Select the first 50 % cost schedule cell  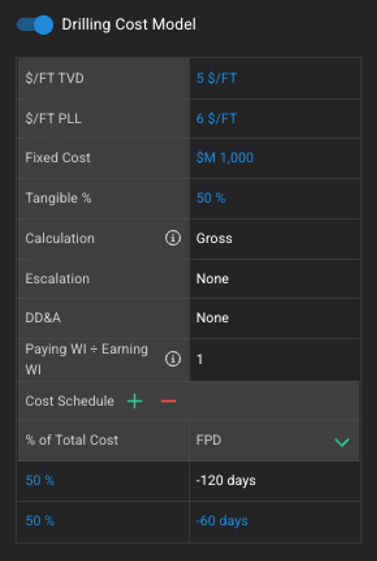[x=103, y=480]
